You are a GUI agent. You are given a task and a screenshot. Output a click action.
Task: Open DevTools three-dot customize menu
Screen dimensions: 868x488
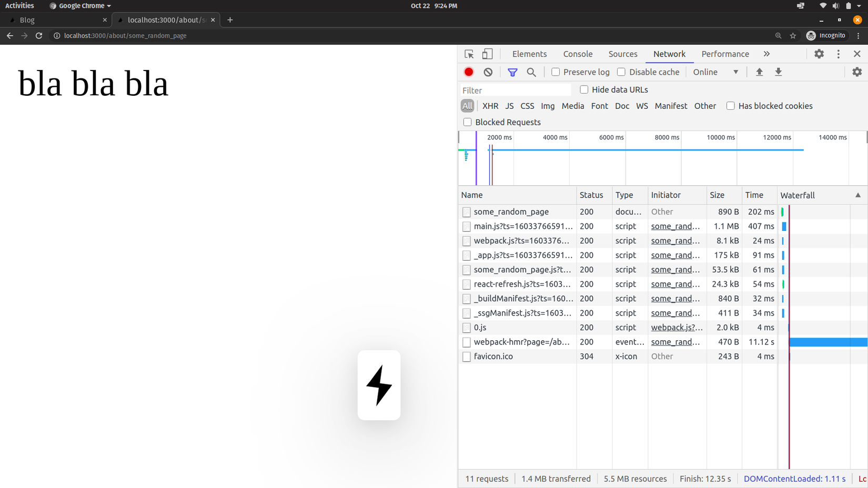[x=839, y=54]
